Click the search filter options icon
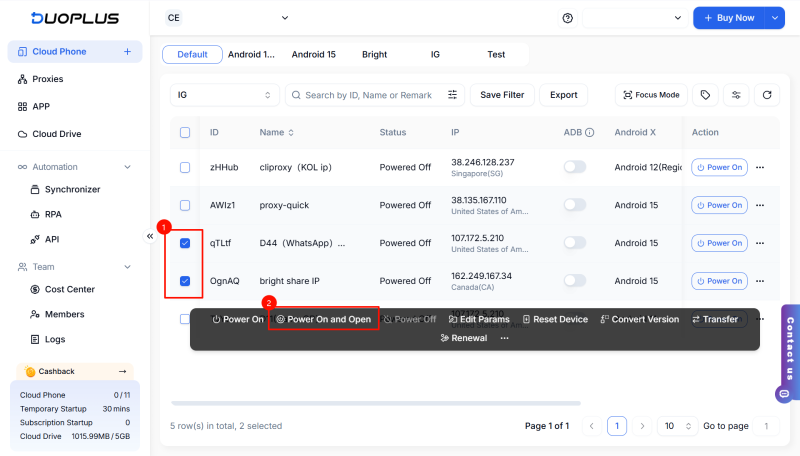This screenshot has width=800, height=456. (x=453, y=95)
